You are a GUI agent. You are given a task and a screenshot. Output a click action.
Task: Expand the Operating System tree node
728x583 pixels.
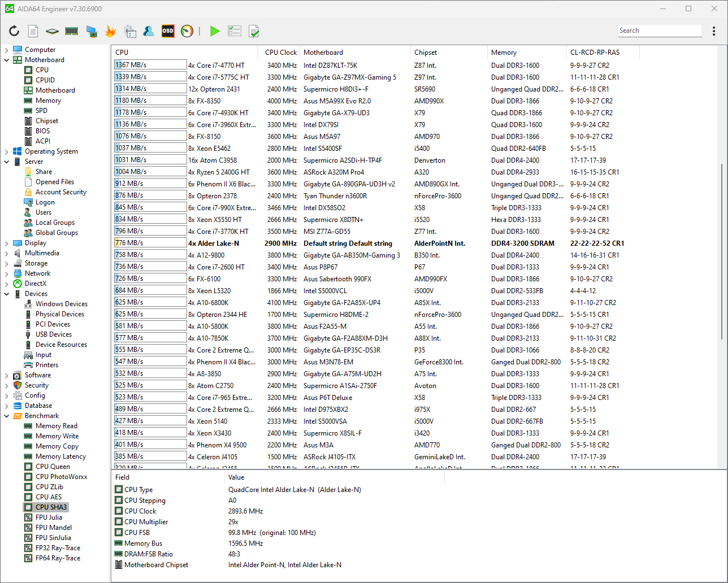coord(7,151)
